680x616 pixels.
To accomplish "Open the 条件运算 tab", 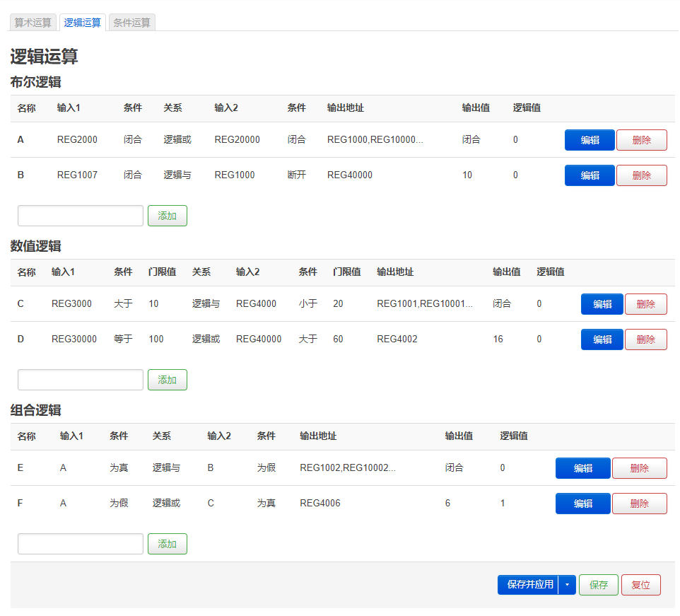I will pos(132,23).
